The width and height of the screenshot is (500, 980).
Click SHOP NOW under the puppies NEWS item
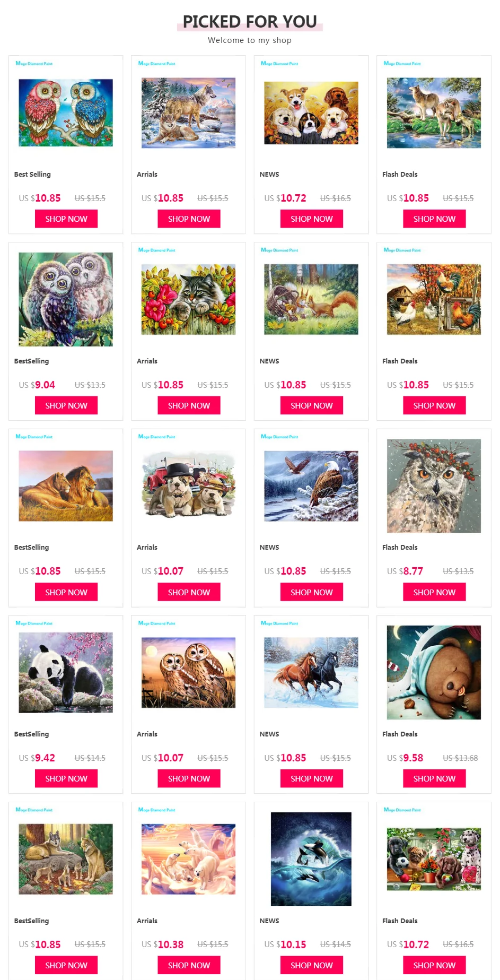click(x=311, y=219)
